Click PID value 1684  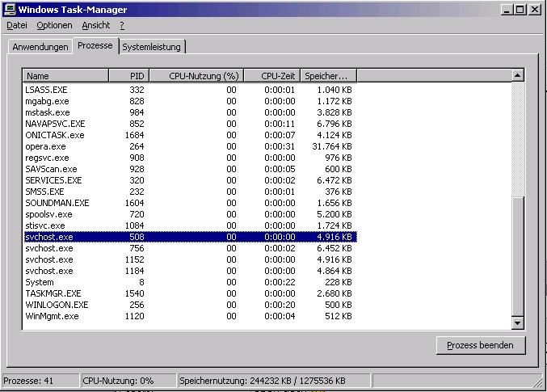(134, 135)
